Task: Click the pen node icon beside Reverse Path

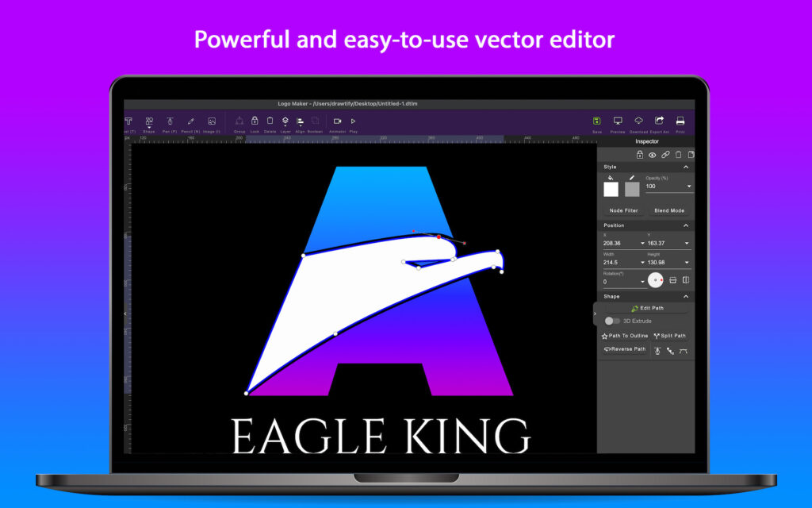Action: 657,351
